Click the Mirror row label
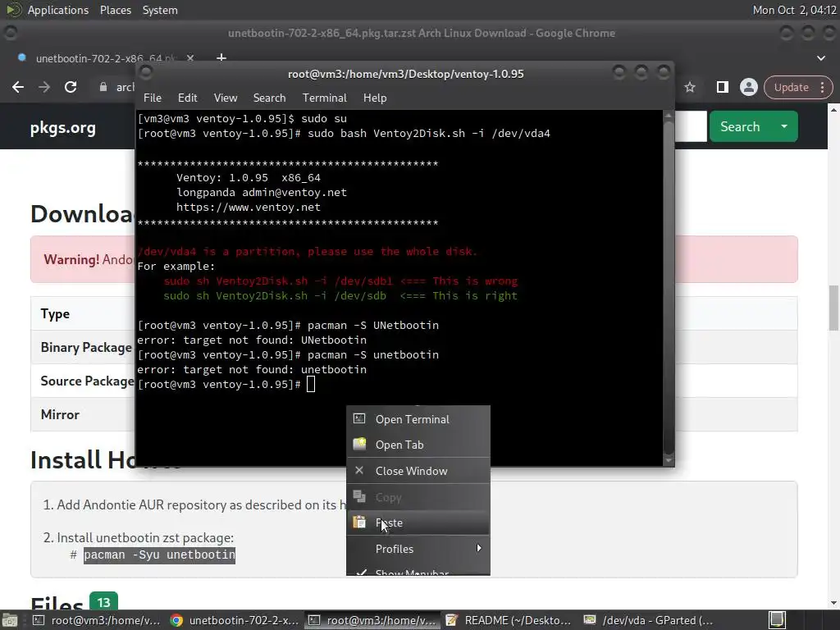This screenshot has height=630, width=840. pos(60,414)
